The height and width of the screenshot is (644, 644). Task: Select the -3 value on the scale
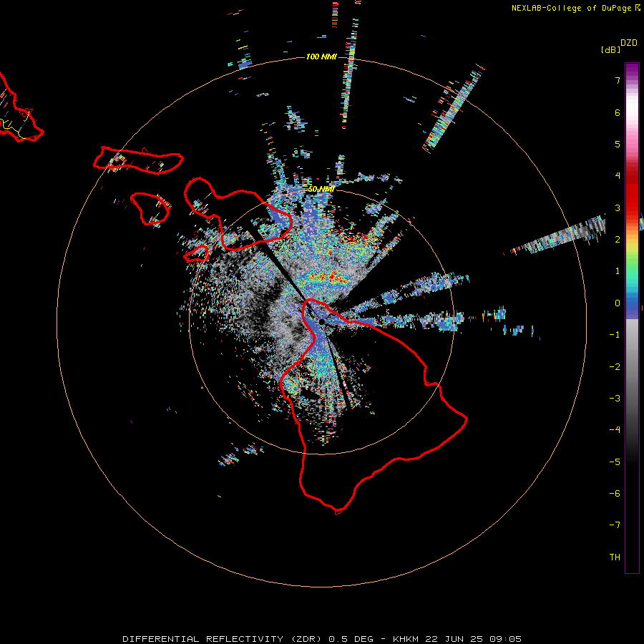coord(615,399)
